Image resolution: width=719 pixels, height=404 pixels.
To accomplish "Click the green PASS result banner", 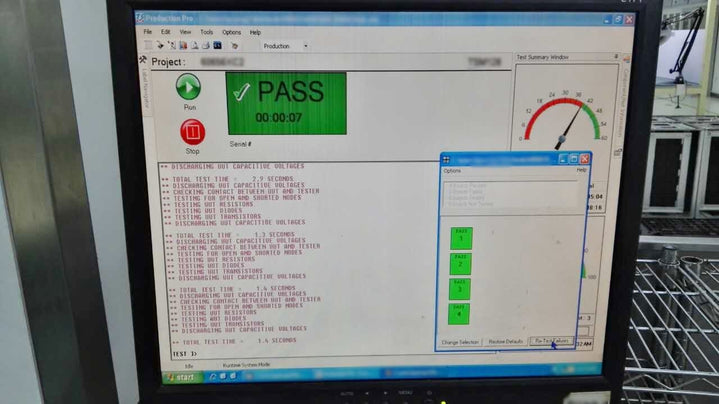I will point(286,104).
